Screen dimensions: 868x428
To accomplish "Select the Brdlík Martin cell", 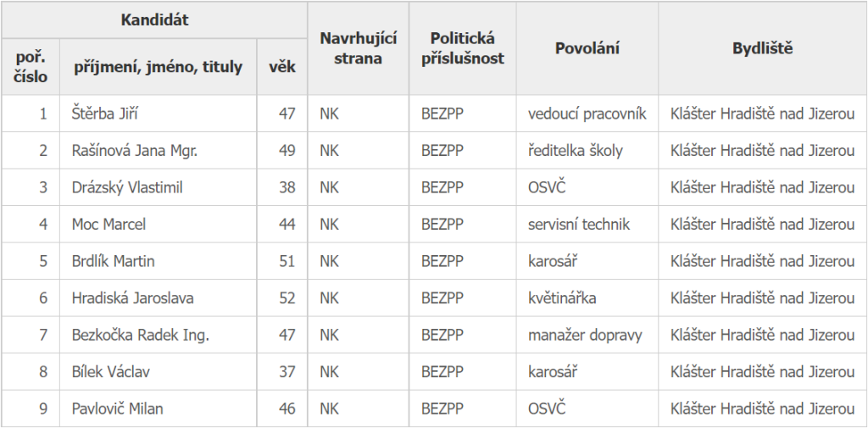I will click(114, 261).
